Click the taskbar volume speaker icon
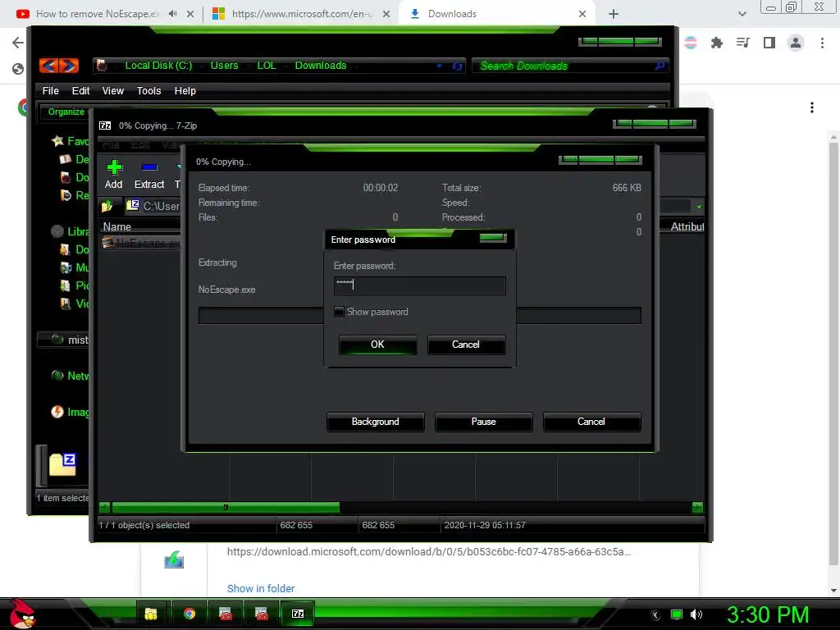 pos(696,614)
